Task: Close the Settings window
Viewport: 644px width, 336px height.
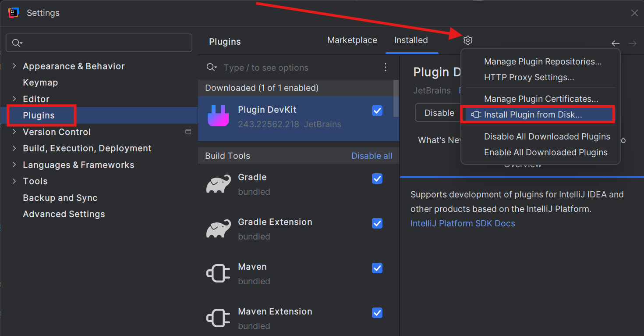Action: pyautogui.click(x=634, y=13)
